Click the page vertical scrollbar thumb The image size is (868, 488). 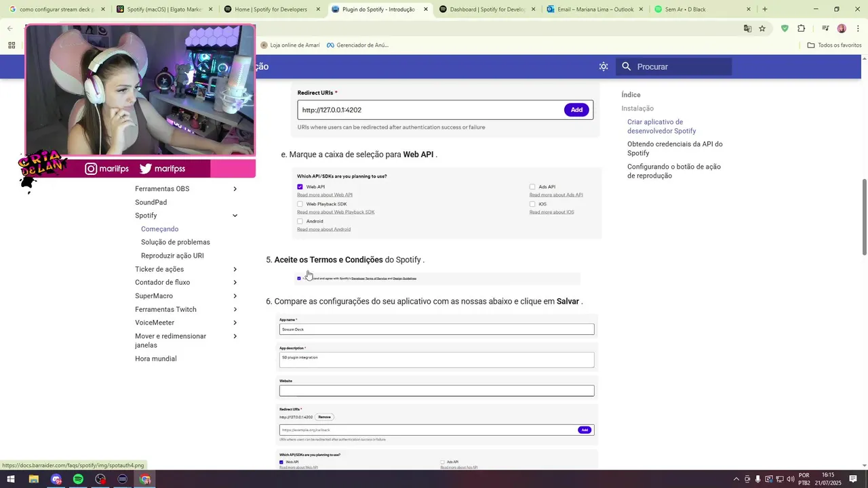tap(864, 217)
